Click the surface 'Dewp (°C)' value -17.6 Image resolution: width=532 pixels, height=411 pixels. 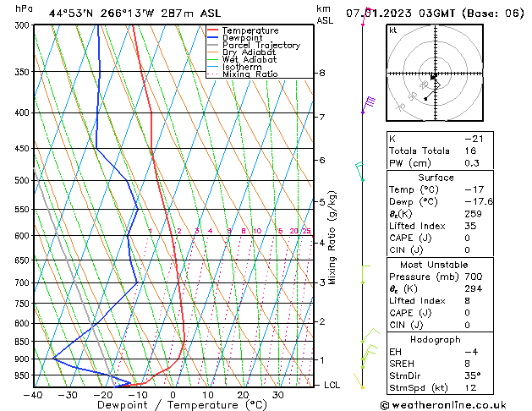[x=479, y=202]
